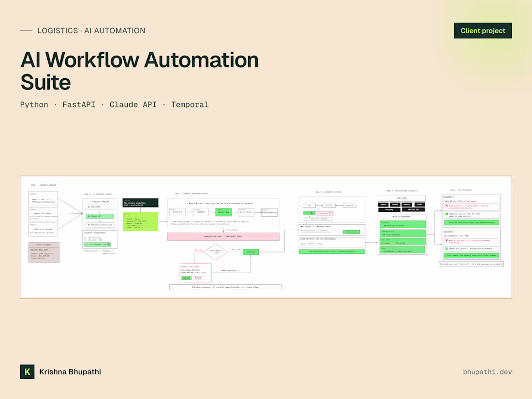Click the Temporal tech label in the subtitle
The width and height of the screenshot is (532, 399).
(190, 104)
